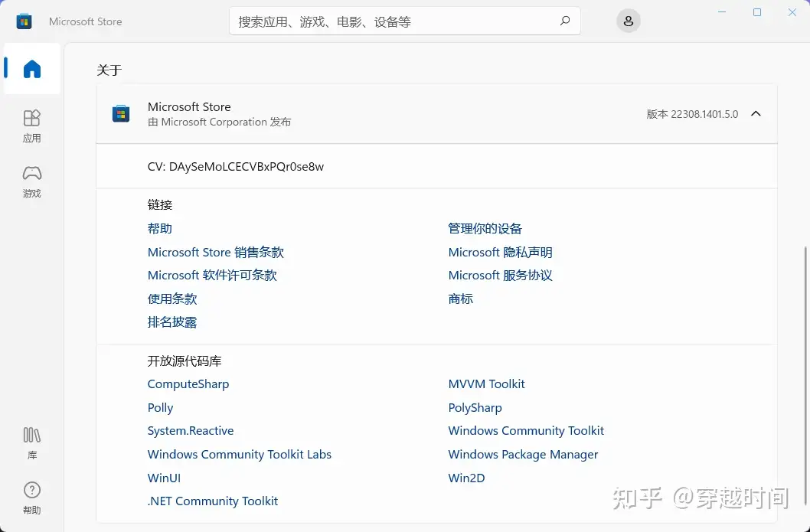The height and width of the screenshot is (532, 810).
Task: Collapse the Microsoft Store about section chevron
Action: [x=756, y=113]
